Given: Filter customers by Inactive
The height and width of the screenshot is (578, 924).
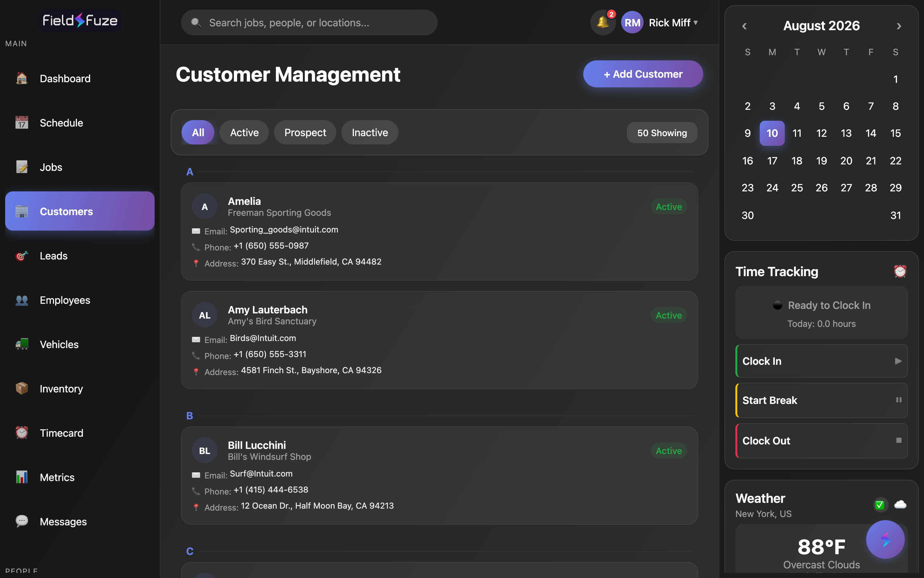Looking at the screenshot, I should click(x=370, y=132).
